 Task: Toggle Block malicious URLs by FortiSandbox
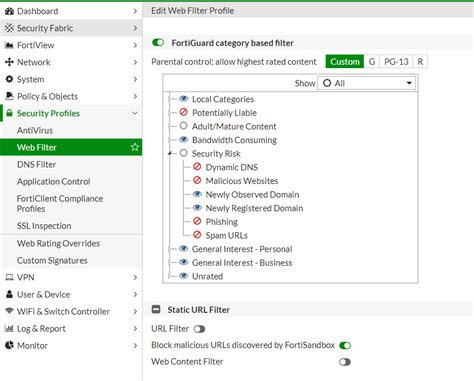pyautogui.click(x=345, y=345)
